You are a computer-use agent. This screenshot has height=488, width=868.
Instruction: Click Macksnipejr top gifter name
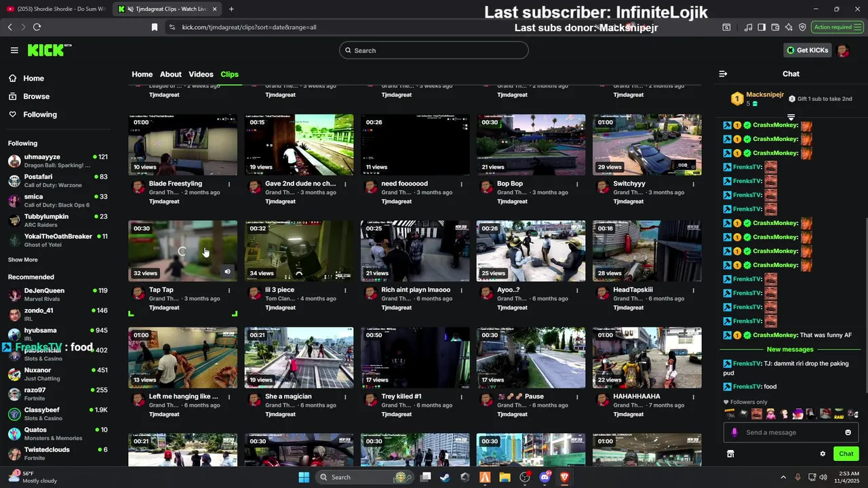[765, 94]
